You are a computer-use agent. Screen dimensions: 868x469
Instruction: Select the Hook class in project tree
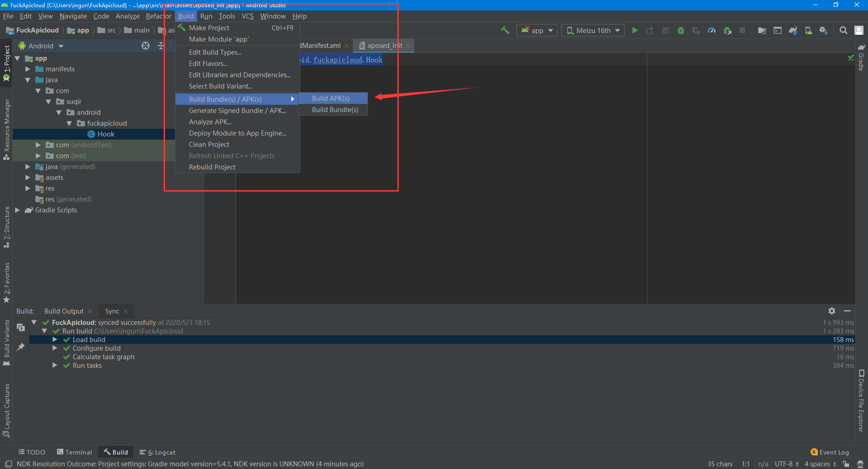pos(106,134)
